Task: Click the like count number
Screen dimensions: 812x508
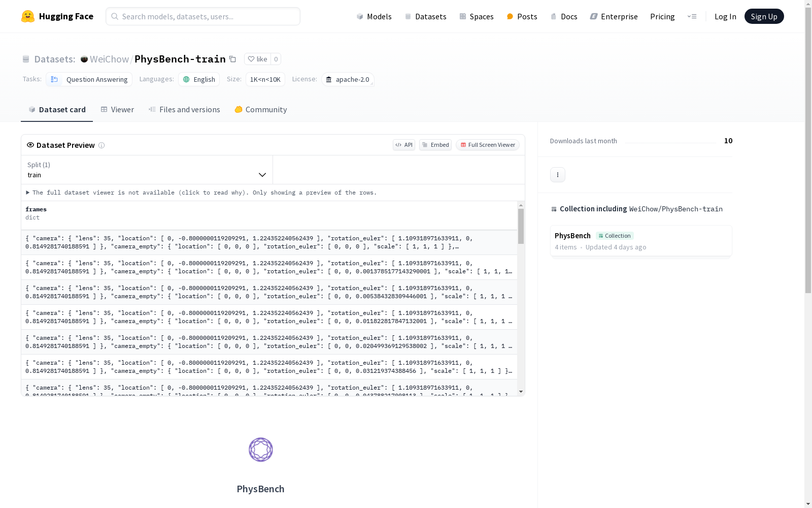Action: click(276, 59)
